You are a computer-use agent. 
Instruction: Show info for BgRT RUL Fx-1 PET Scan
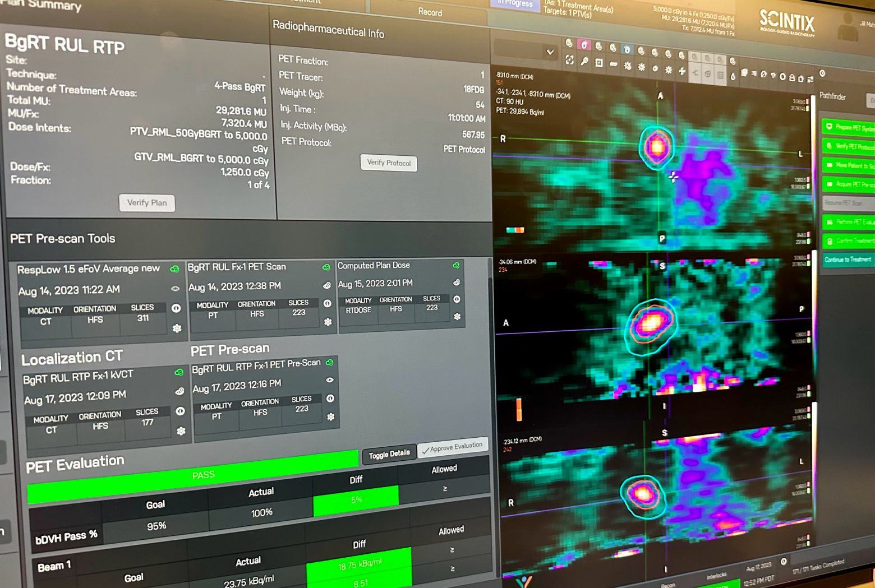coord(328,303)
